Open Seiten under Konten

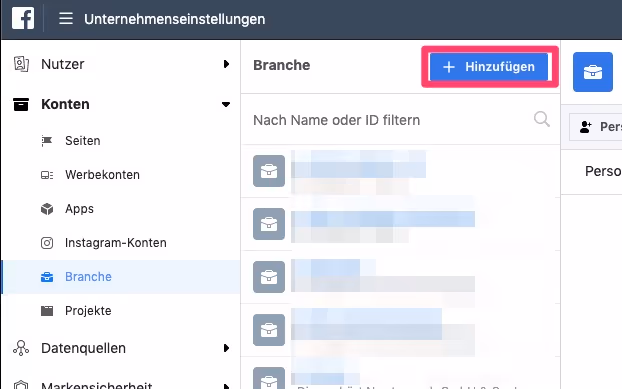pyautogui.click(x=83, y=141)
